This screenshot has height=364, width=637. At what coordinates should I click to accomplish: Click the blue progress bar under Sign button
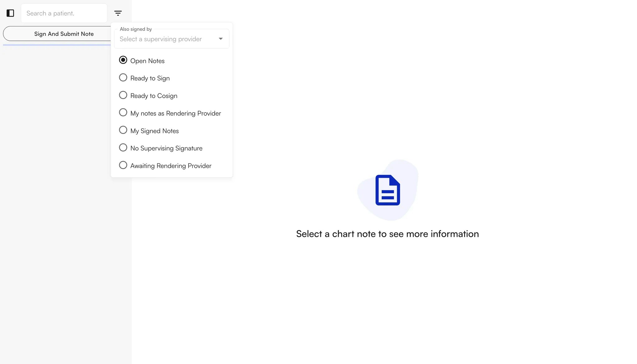[x=56, y=45]
